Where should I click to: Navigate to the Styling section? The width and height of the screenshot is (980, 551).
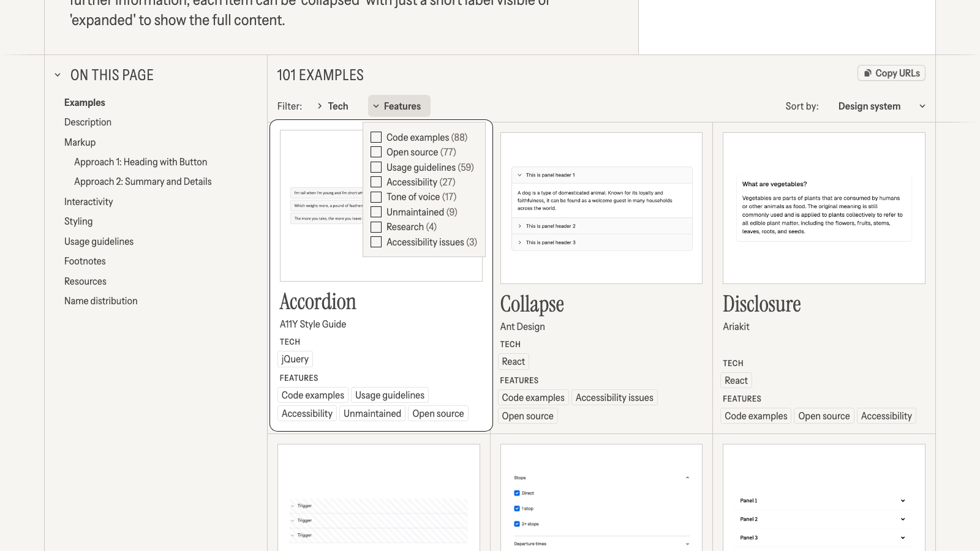click(78, 221)
